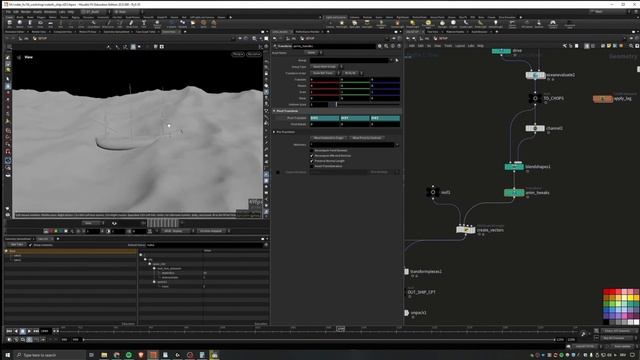Select the create_vectors node

click(466, 230)
